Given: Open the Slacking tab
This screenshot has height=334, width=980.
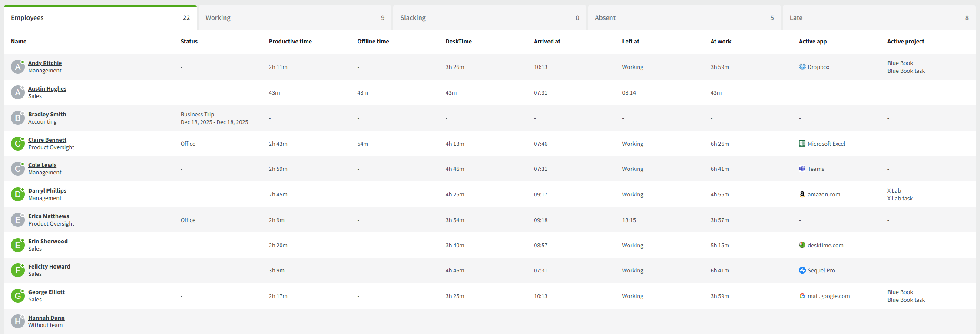Looking at the screenshot, I should 490,18.
